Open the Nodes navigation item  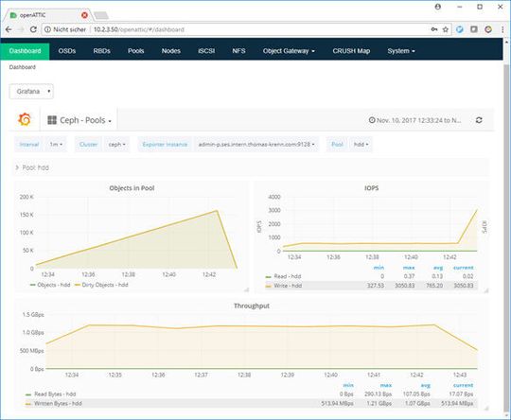[x=170, y=51]
